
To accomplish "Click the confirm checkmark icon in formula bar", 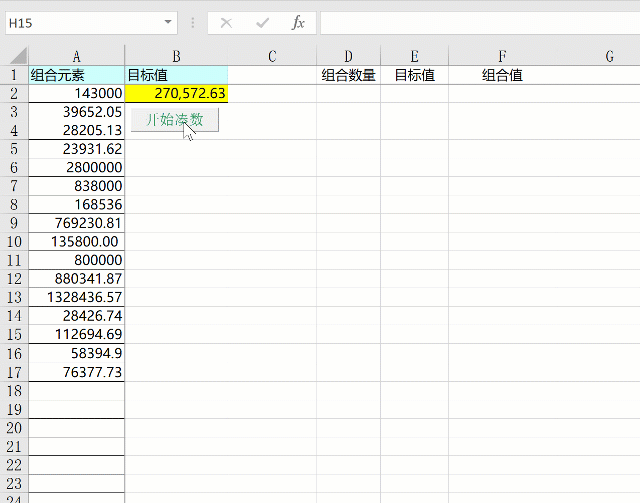I will tap(262, 23).
